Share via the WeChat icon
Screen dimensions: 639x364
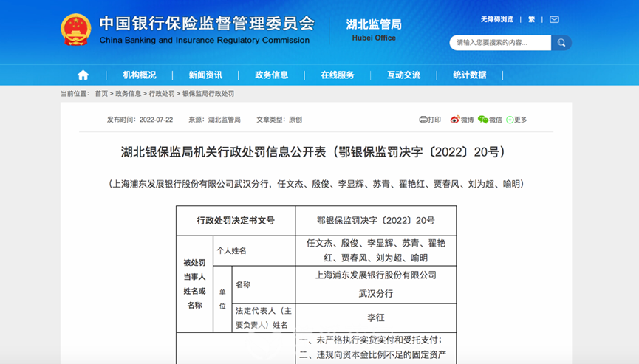coord(483,120)
